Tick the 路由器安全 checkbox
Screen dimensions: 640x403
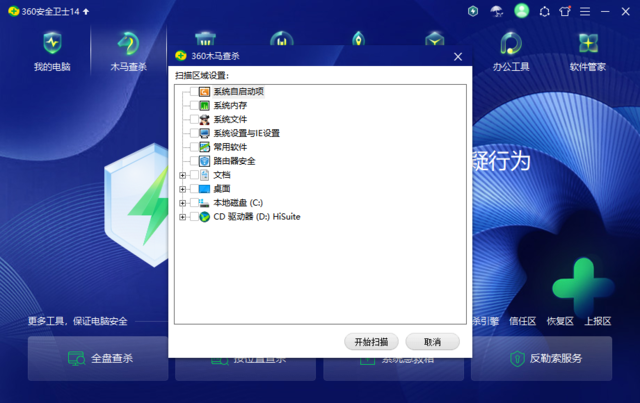[x=194, y=161]
